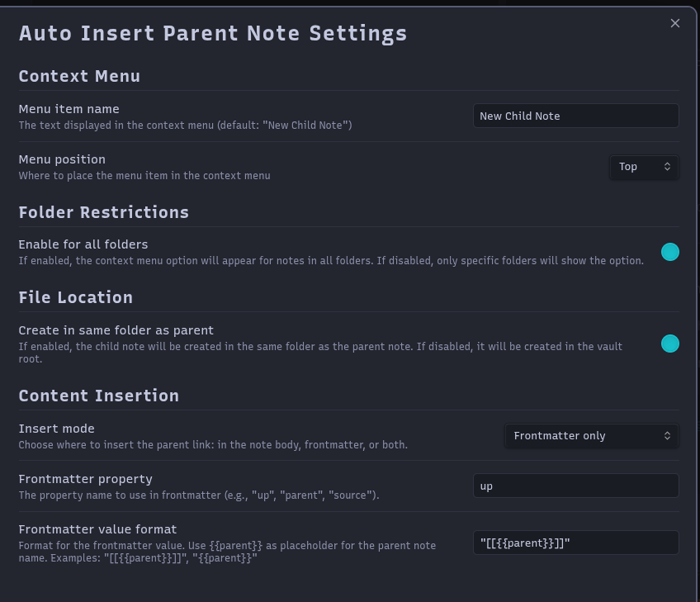Disable Create in same folder as parent
Screen dimensions: 700x602
pyautogui.click(x=669, y=344)
